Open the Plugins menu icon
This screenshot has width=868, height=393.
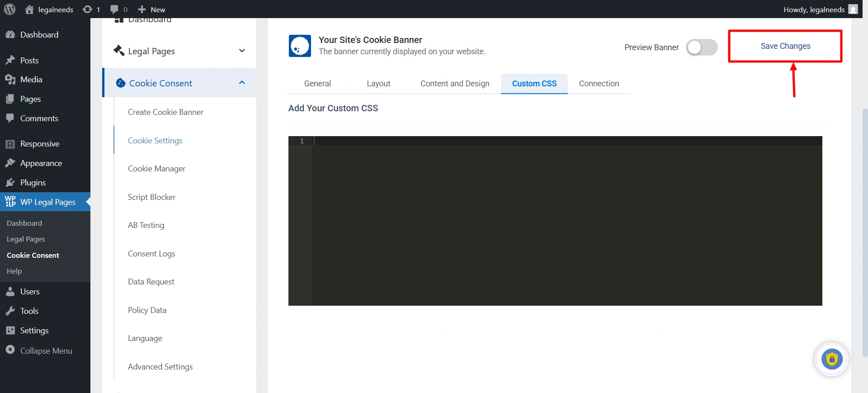[10, 183]
